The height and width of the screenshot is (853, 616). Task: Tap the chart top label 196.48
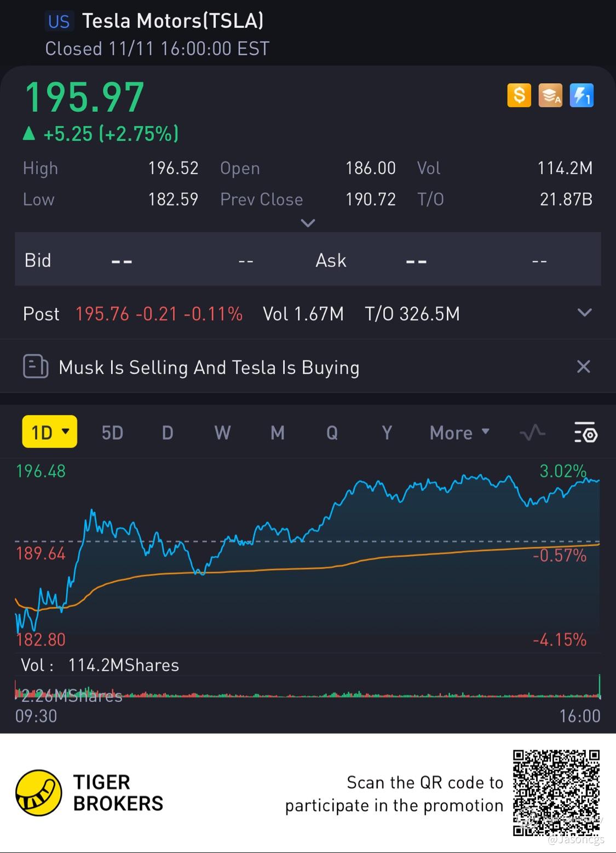point(41,471)
